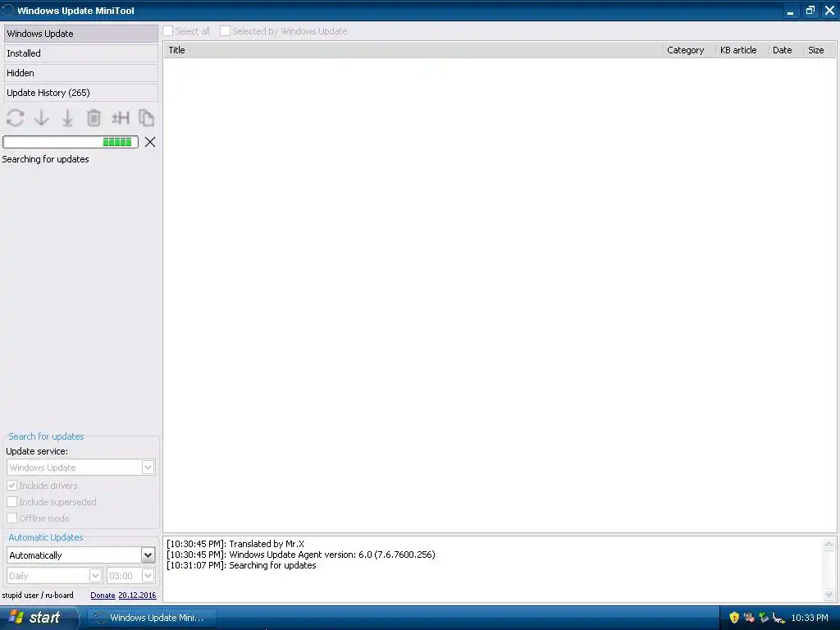Click the 'Searching for updates' status under progress bar

(46, 159)
